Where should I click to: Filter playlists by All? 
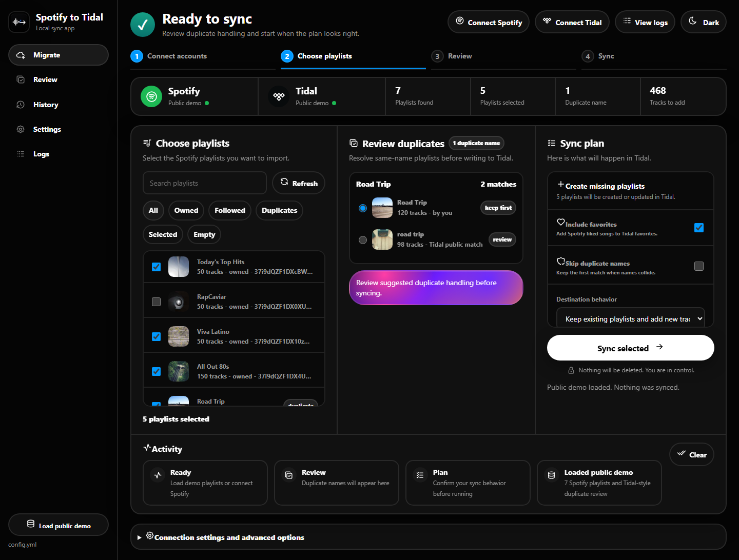pos(153,210)
